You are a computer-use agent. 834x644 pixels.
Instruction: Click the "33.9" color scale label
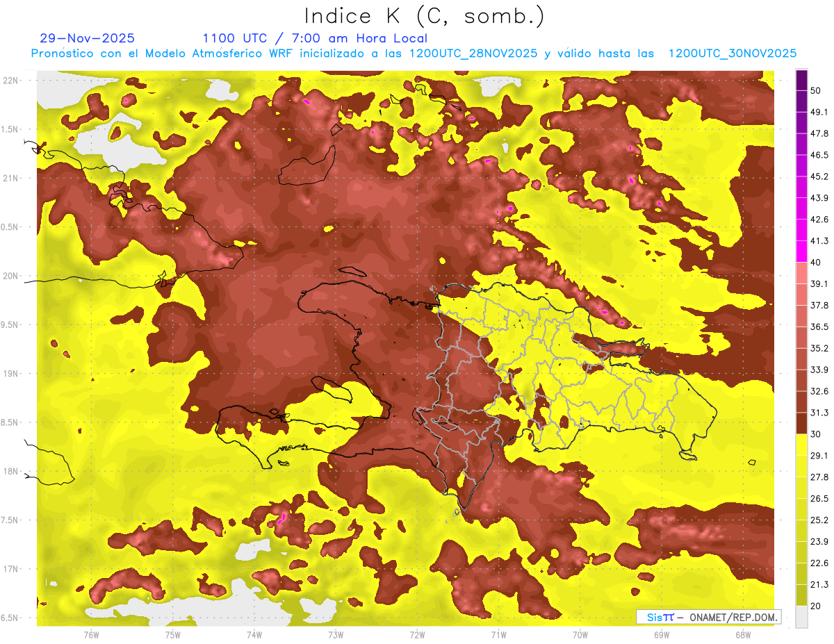point(819,370)
